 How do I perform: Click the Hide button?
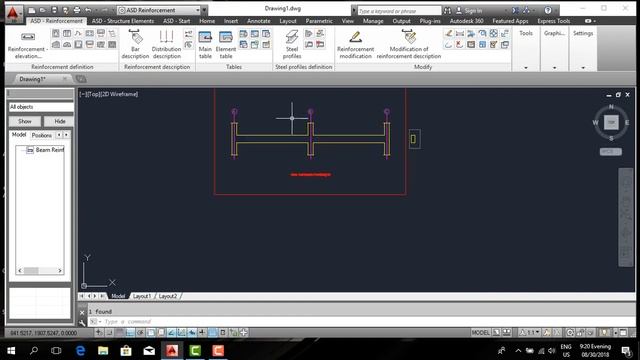60,121
